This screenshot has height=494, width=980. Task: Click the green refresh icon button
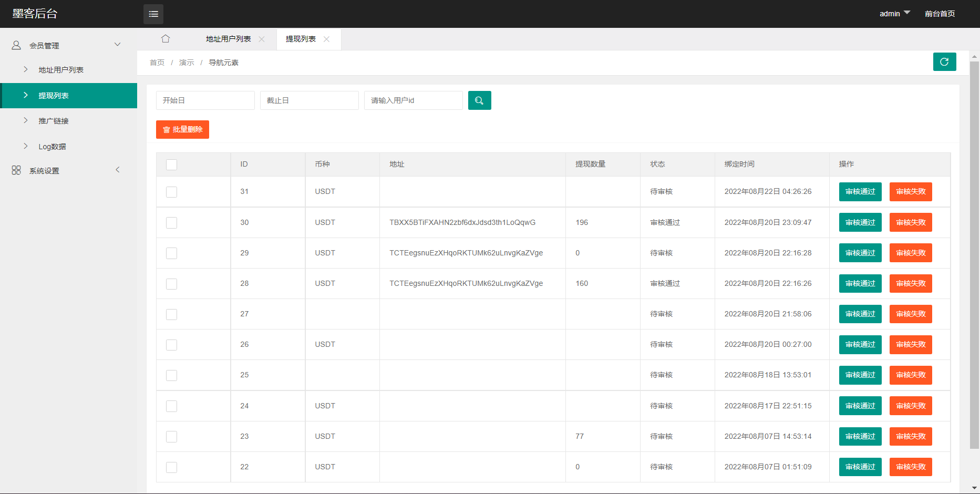(x=944, y=61)
